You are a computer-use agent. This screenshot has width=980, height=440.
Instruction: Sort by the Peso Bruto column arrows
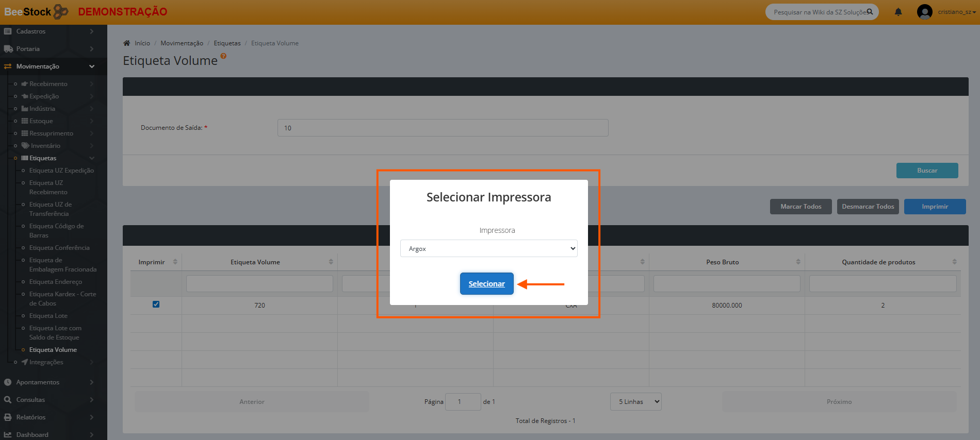(798, 262)
